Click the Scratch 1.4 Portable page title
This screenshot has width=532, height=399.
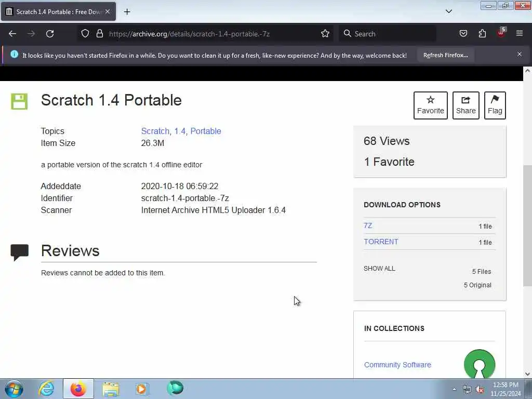pyautogui.click(x=111, y=100)
